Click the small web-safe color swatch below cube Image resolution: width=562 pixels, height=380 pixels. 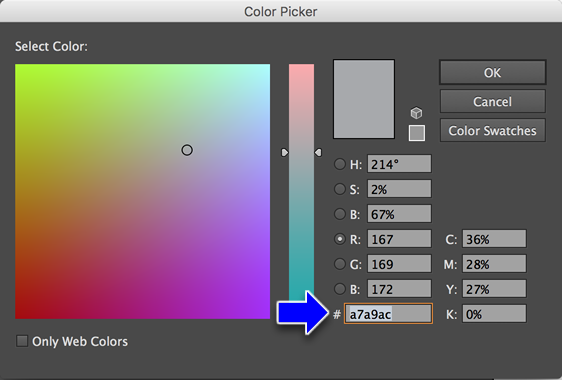click(417, 133)
